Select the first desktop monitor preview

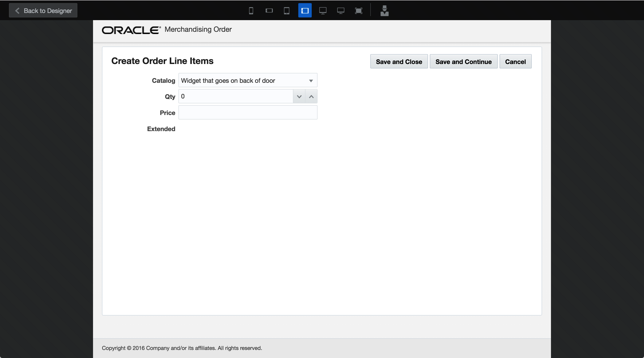323,11
